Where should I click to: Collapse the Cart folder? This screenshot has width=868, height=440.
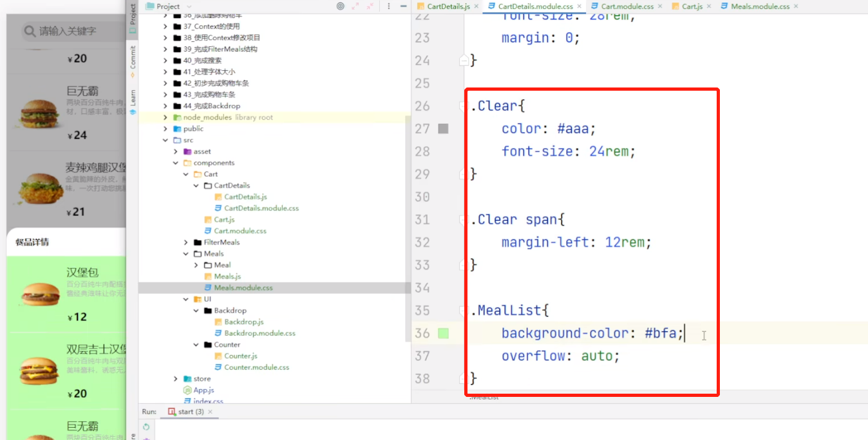pyautogui.click(x=186, y=174)
